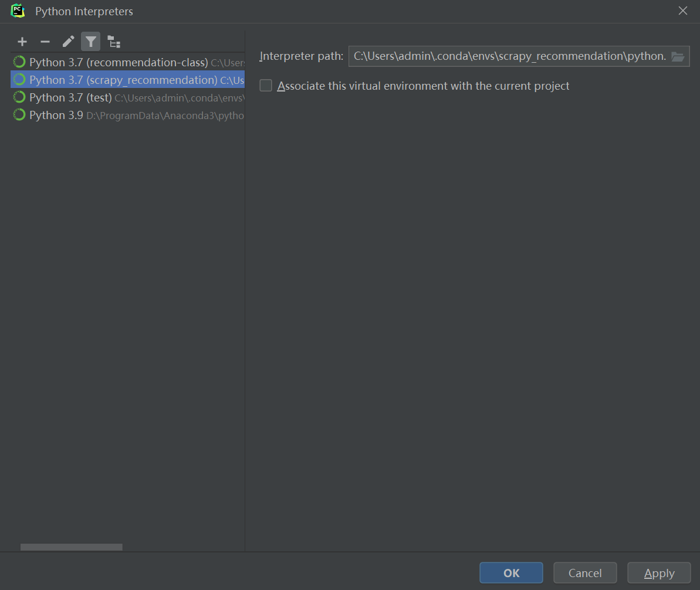The width and height of the screenshot is (700, 590).
Task: Click the show paths tree icon
Action: coord(114,42)
